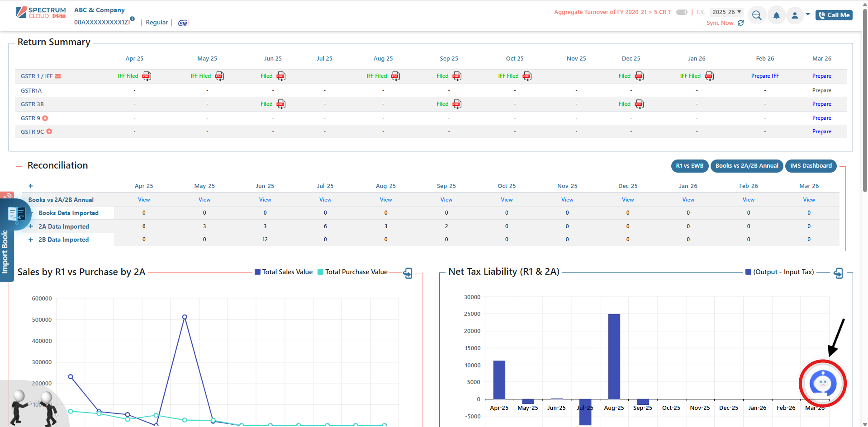Click the GSTR 1 / IFF mail icon
Viewport: 868px width, 427px height.
[x=58, y=76]
